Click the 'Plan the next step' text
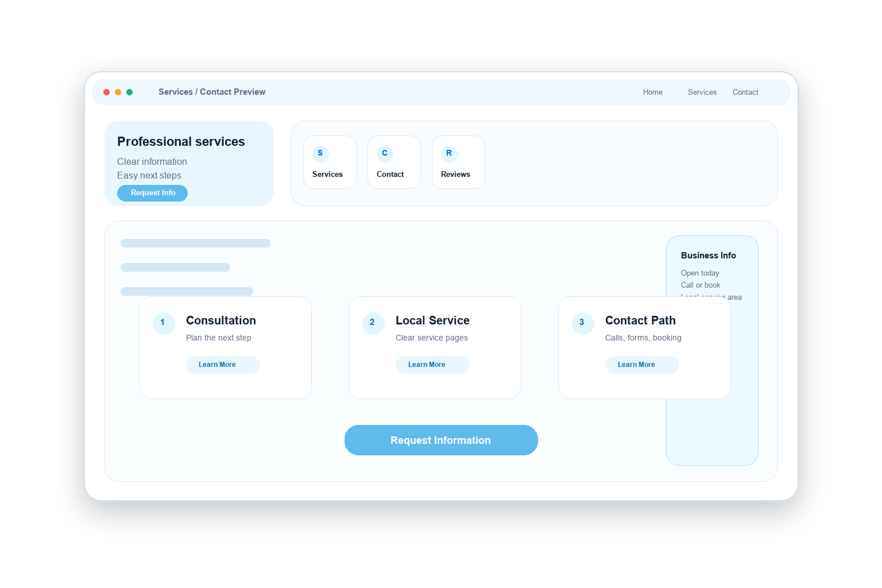 219,338
